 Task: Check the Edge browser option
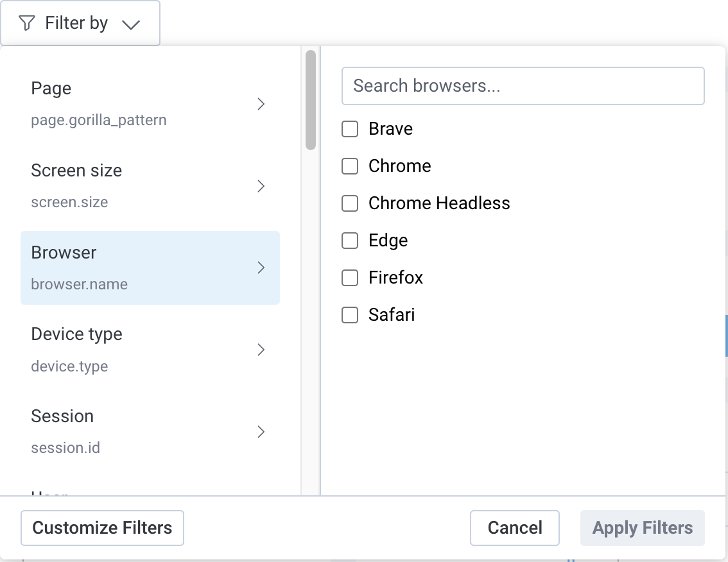(x=350, y=240)
